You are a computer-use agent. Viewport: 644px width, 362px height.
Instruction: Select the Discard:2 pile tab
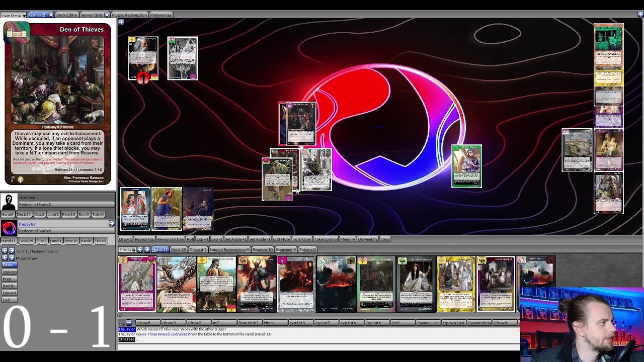pos(198,250)
